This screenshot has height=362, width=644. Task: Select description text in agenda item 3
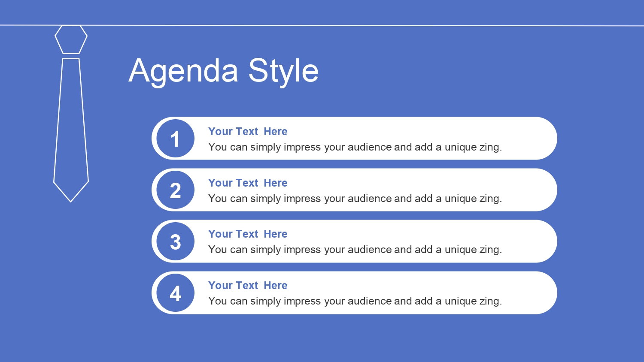point(355,250)
